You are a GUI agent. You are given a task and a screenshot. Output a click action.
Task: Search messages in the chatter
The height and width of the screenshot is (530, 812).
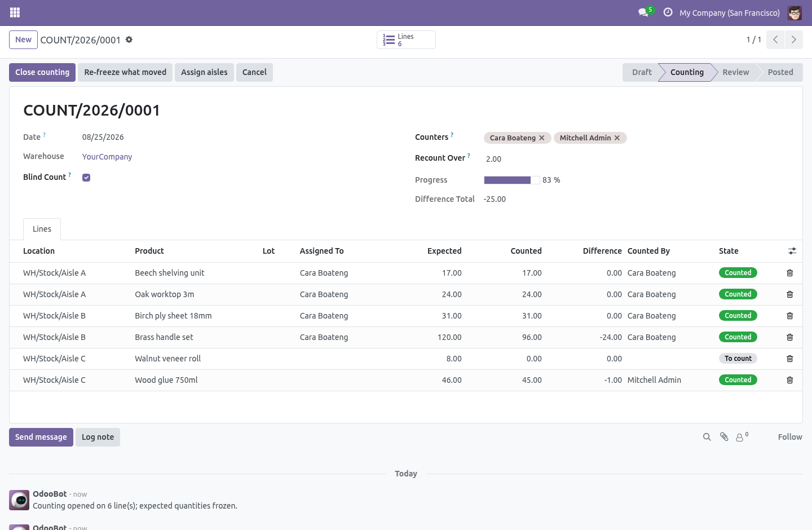point(707,437)
